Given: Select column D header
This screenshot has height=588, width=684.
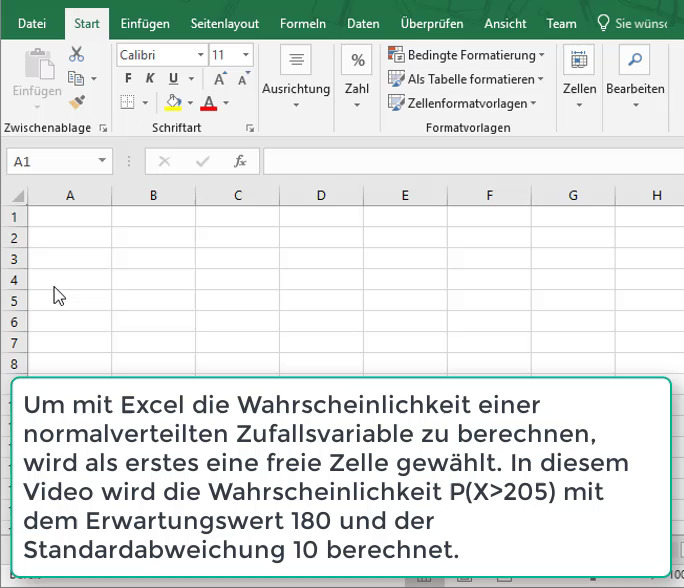Looking at the screenshot, I should pyautogui.click(x=321, y=195).
